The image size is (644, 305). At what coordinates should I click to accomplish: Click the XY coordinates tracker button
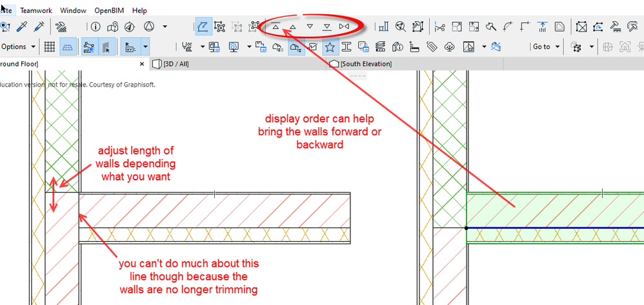tap(130, 47)
